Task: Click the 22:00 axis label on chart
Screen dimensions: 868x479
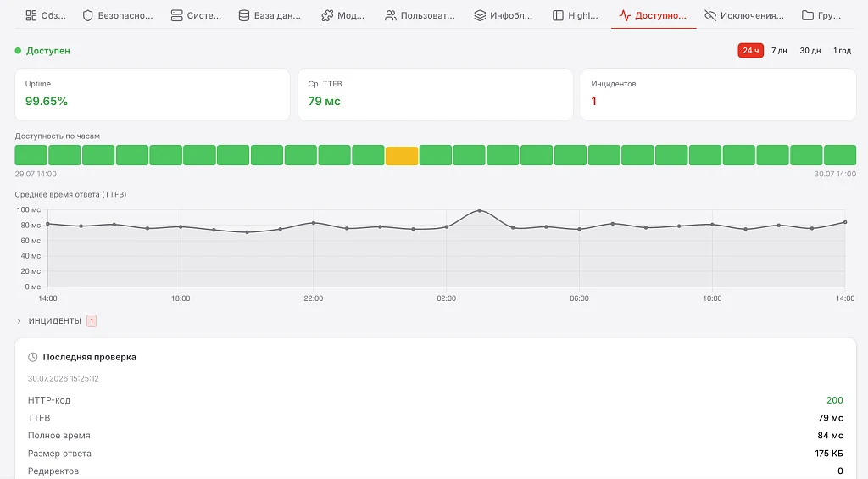Action: pyautogui.click(x=314, y=298)
